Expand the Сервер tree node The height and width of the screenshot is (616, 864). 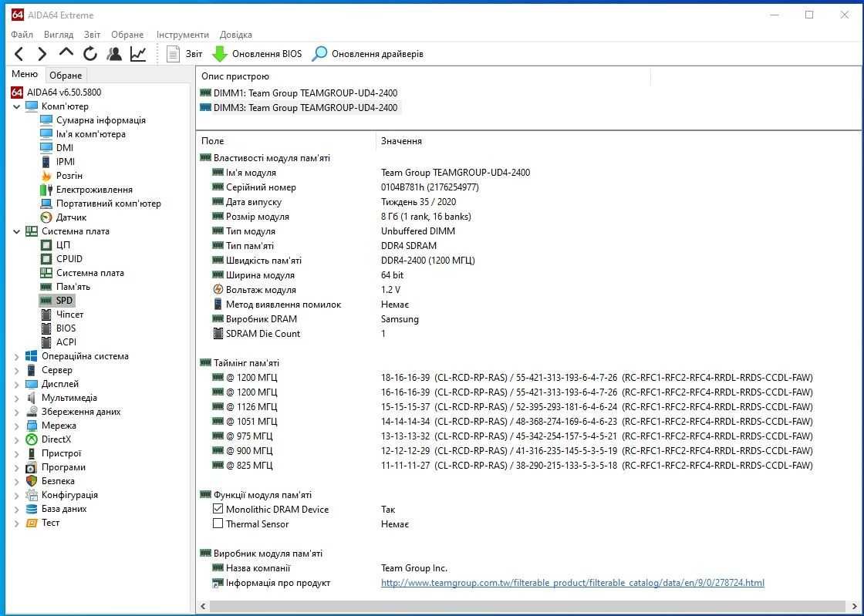16,370
